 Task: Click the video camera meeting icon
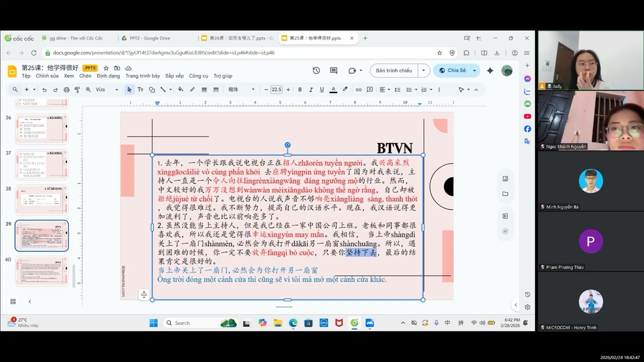[x=352, y=70]
